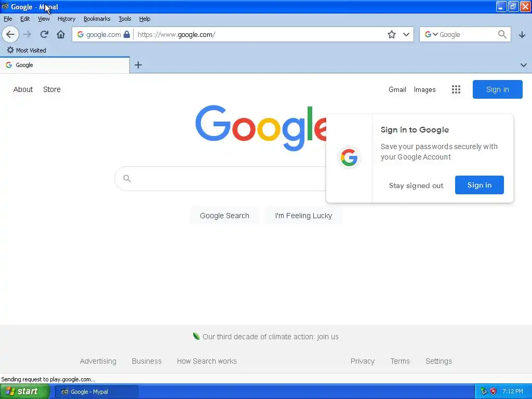Open search engine selector in search box

[431, 34]
